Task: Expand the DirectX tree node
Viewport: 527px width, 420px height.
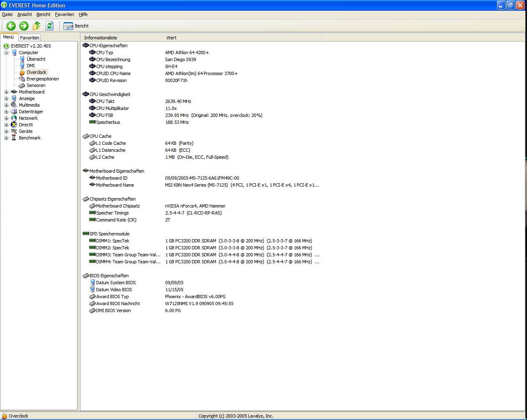Action: [6, 125]
